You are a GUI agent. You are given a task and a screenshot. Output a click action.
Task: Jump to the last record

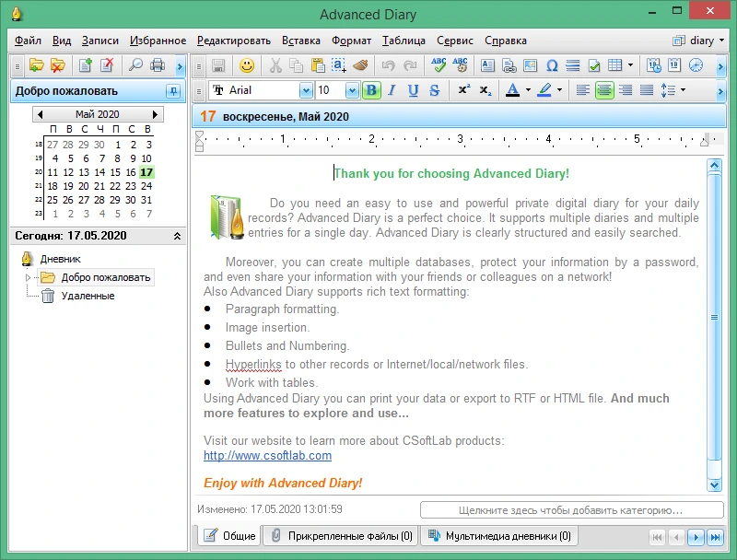[x=715, y=537]
